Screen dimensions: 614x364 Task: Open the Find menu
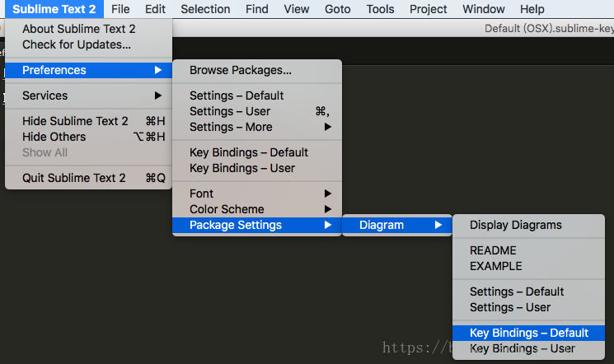point(257,9)
